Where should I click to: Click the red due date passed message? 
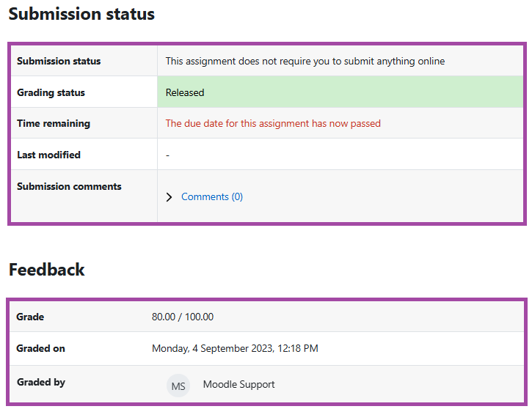[273, 123]
